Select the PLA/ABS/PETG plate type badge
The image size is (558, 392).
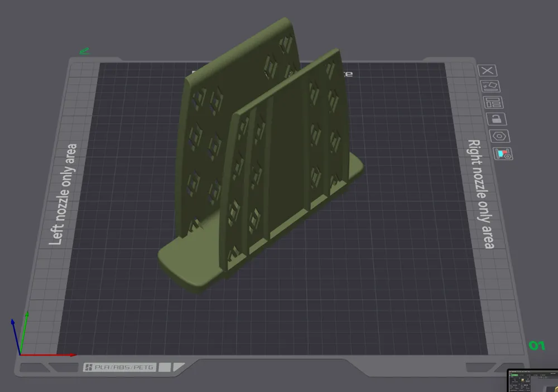click(x=124, y=366)
